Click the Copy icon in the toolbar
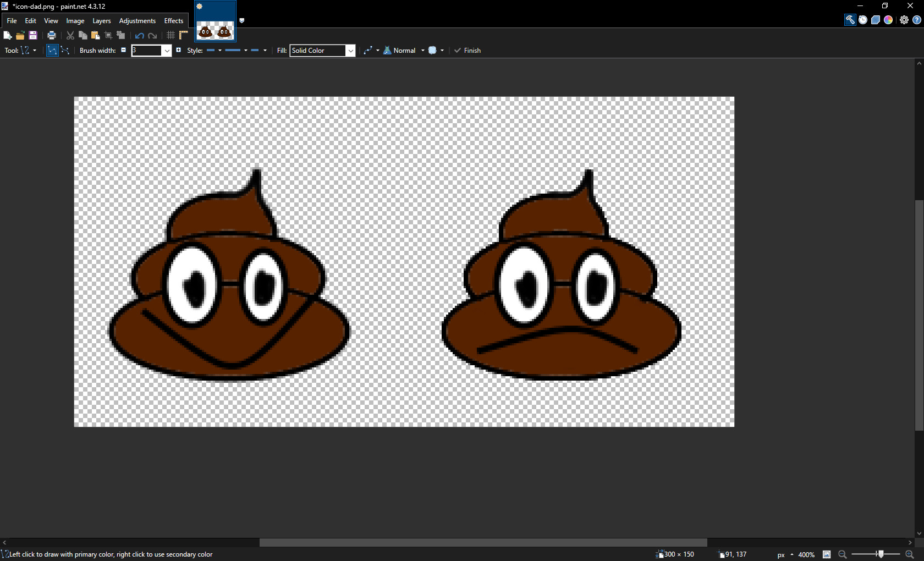 [x=83, y=35]
